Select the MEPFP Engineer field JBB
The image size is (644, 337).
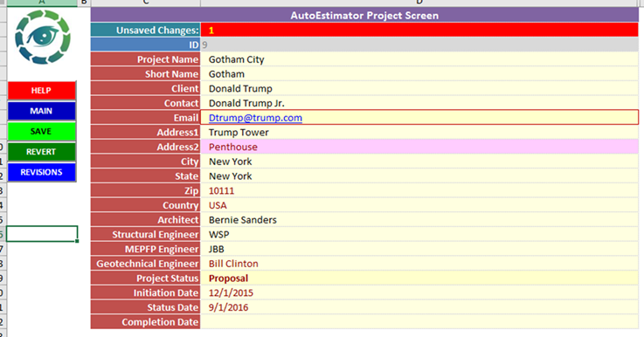419,249
